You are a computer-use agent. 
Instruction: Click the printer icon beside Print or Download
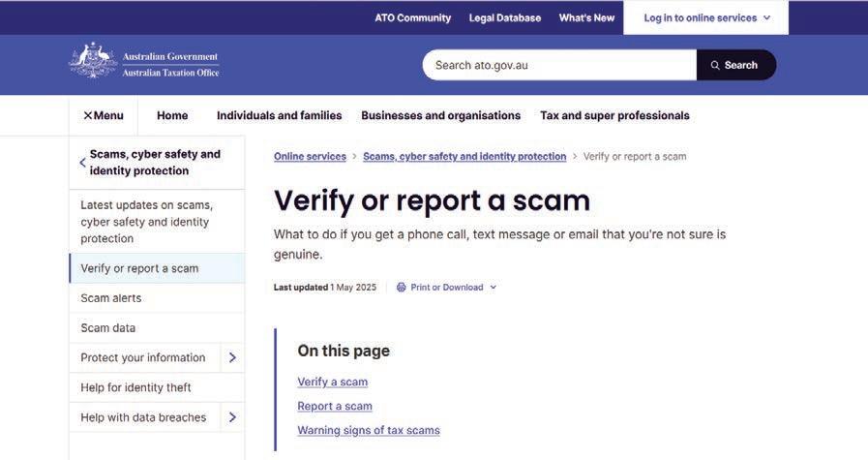coord(402,287)
